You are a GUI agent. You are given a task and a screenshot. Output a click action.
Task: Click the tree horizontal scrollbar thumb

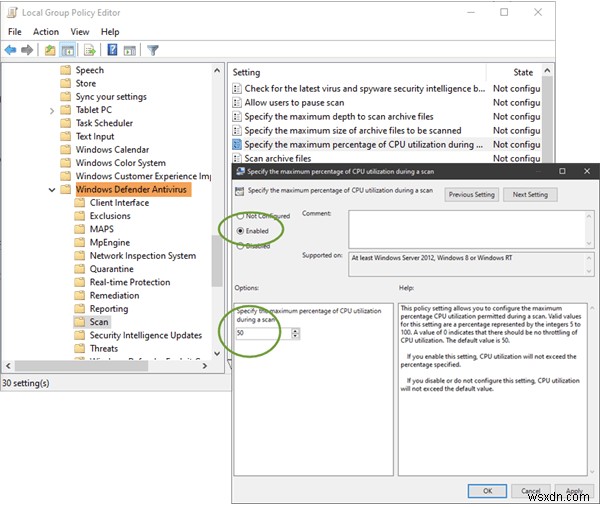tap(81, 366)
